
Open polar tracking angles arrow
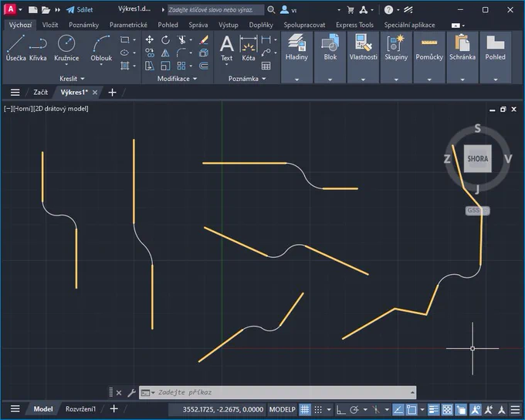(x=365, y=409)
